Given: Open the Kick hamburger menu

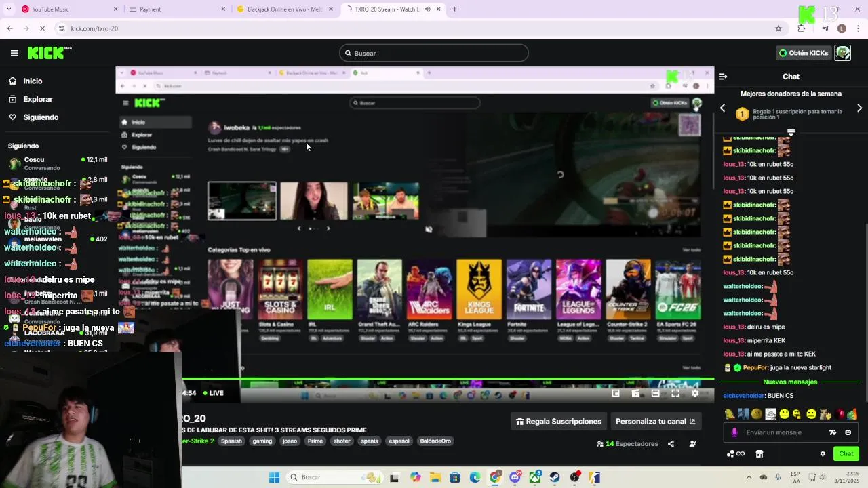Looking at the screenshot, I should (14, 53).
